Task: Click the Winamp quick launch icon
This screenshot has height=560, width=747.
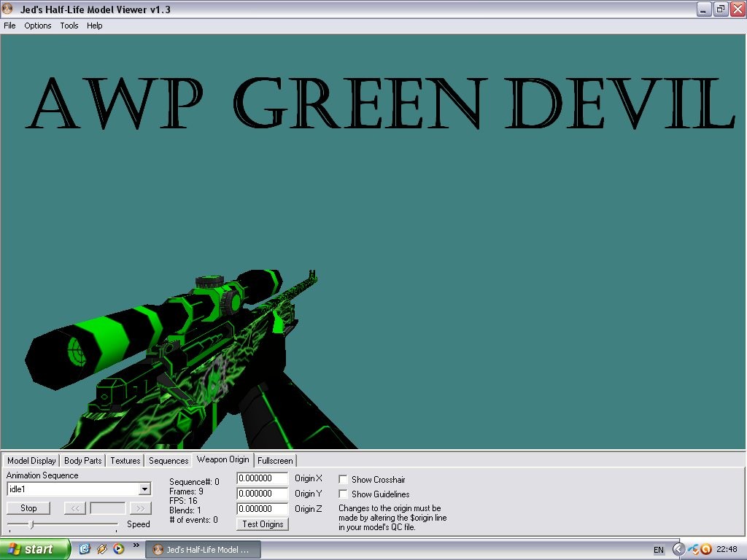Action: coord(101,549)
